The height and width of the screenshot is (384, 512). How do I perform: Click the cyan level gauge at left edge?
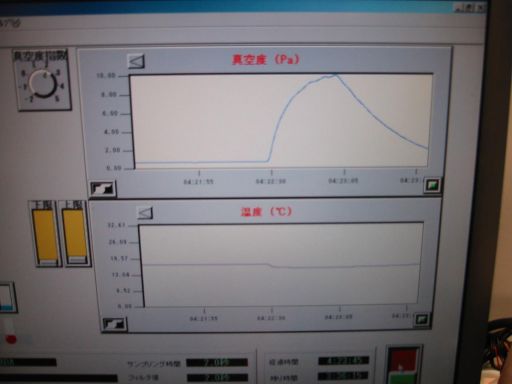pyautogui.click(x=7, y=297)
